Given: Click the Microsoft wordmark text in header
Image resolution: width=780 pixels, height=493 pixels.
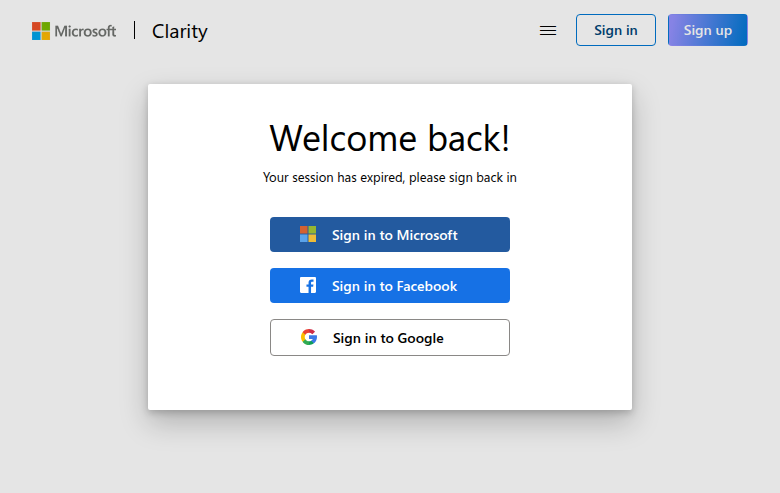Looking at the screenshot, I should [85, 31].
